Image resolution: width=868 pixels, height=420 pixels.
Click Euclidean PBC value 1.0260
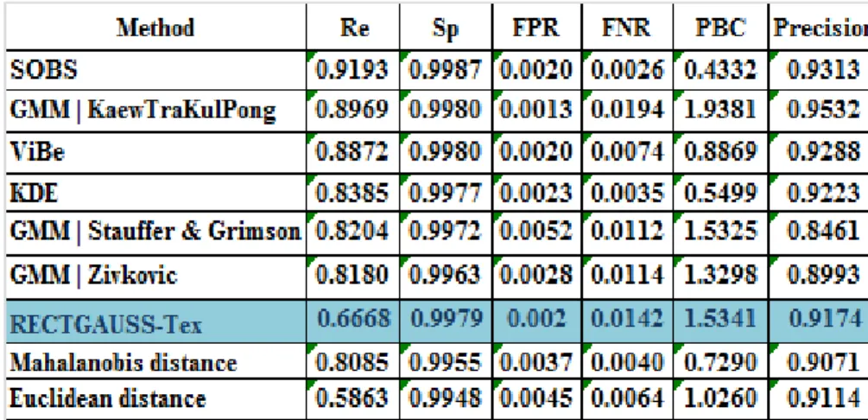(x=719, y=399)
